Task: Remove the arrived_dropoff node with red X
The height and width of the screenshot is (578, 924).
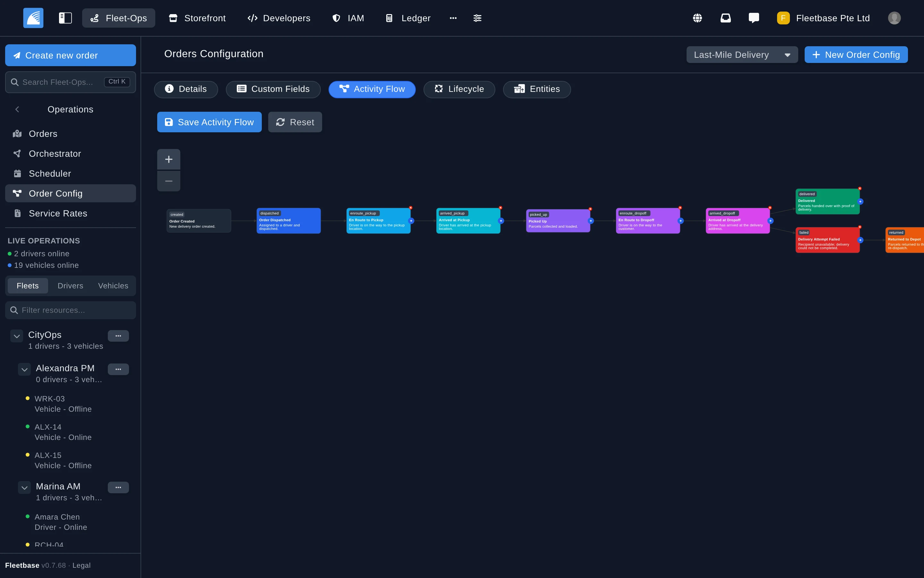Action: coord(770,207)
